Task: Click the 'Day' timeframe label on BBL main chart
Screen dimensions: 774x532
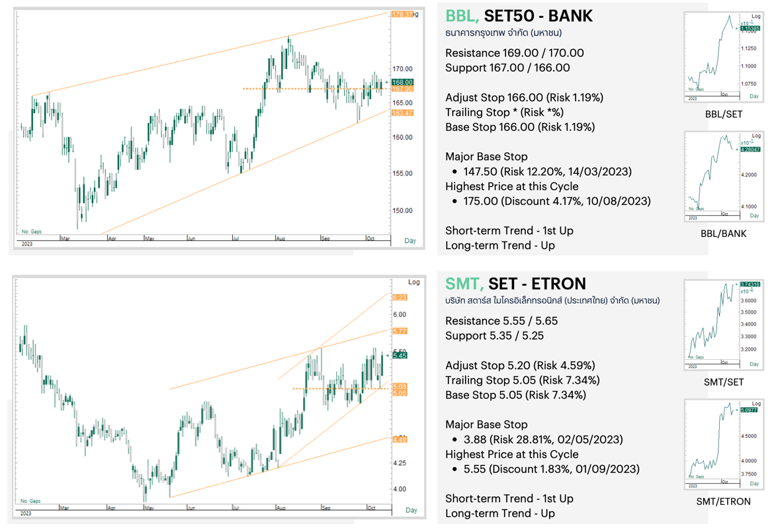Action: tap(410, 241)
